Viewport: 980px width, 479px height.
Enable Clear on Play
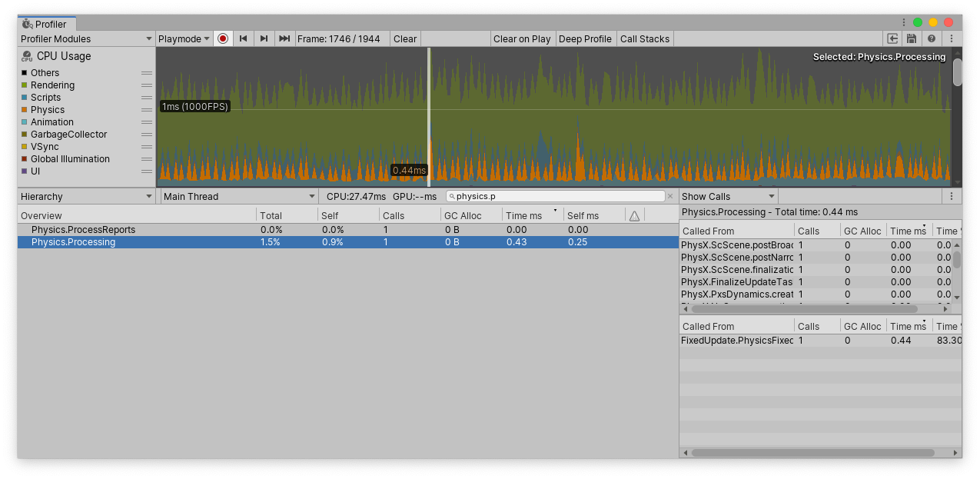pyautogui.click(x=522, y=38)
